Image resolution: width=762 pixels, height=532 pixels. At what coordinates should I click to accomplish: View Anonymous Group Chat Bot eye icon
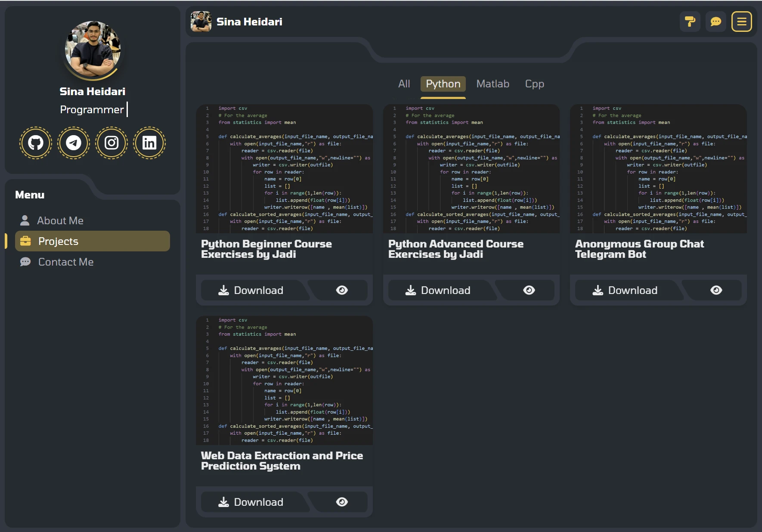click(716, 291)
